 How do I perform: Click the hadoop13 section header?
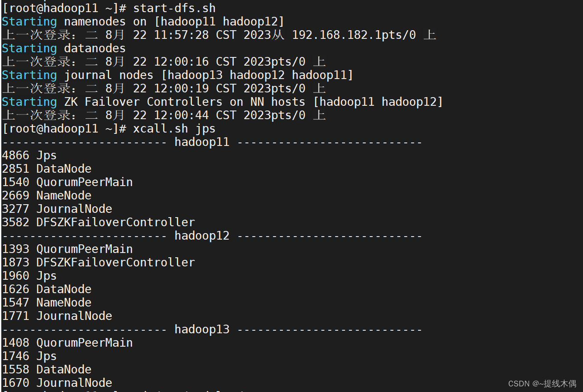coord(202,329)
